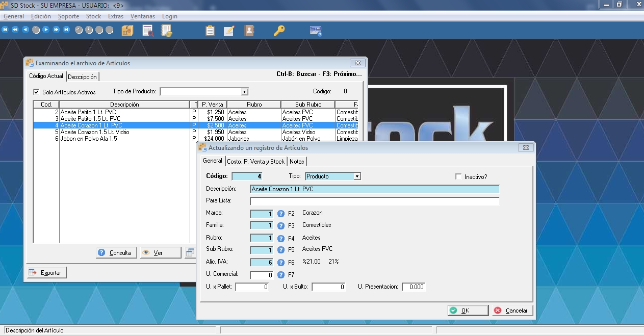This screenshot has width=644, height=335.
Task: Click the golden key toolbar icon
Action: pyautogui.click(x=278, y=31)
